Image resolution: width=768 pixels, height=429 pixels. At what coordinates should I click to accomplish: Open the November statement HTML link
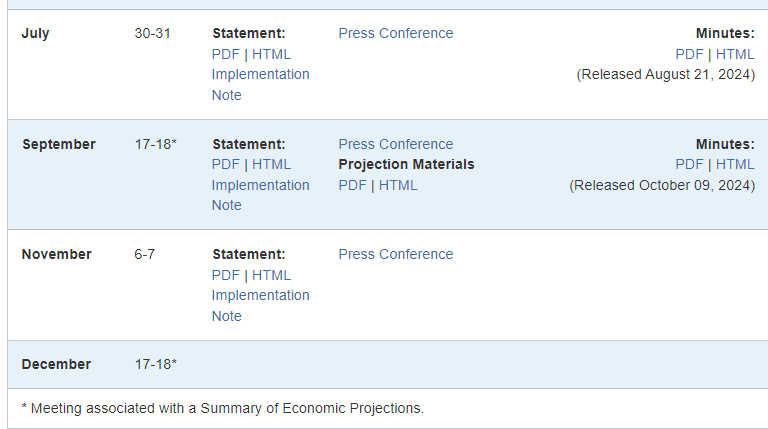point(271,275)
